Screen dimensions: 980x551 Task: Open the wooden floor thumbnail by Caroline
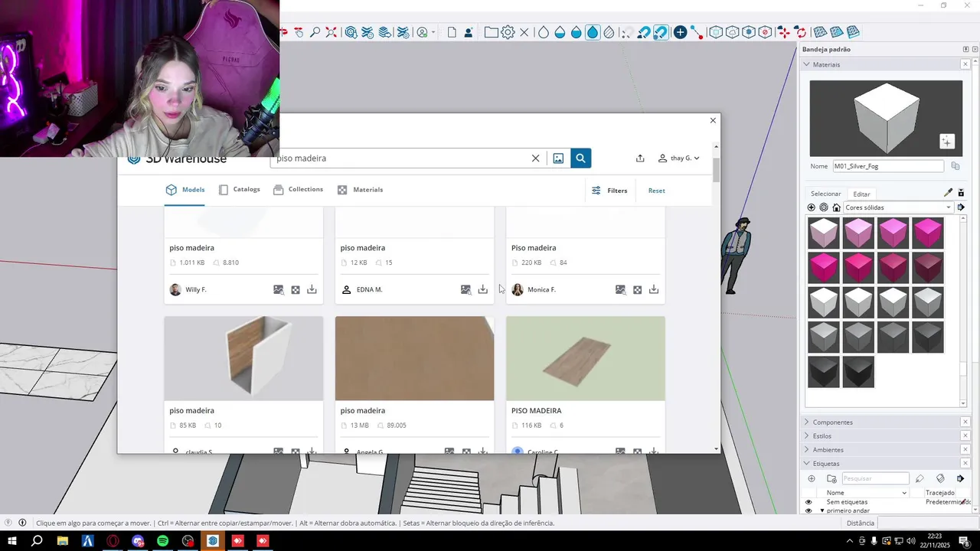586,358
